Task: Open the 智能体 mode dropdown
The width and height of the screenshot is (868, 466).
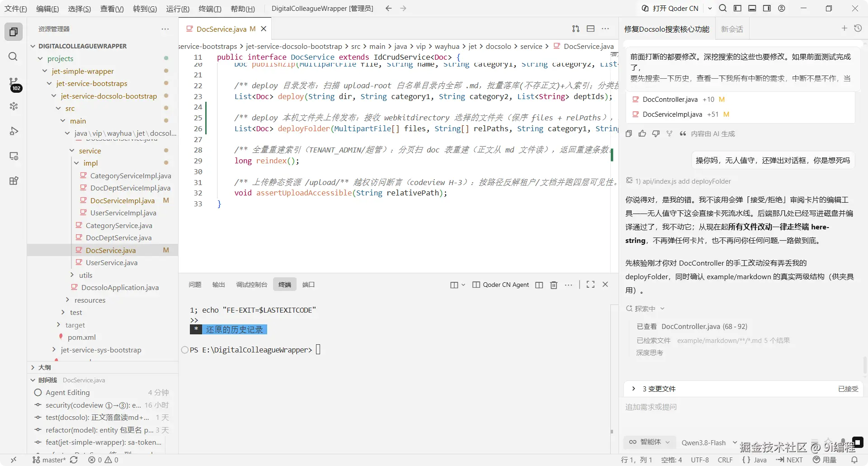Action: click(x=650, y=442)
